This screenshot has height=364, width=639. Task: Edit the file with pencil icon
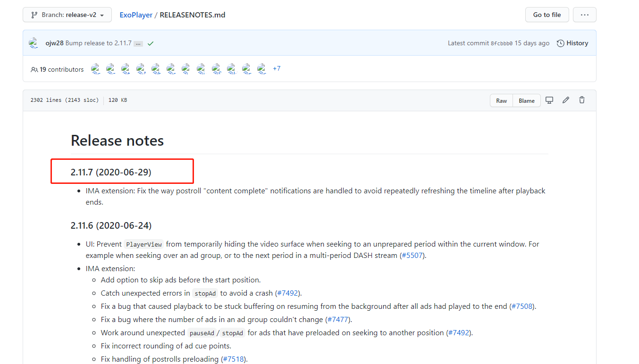[x=566, y=100]
